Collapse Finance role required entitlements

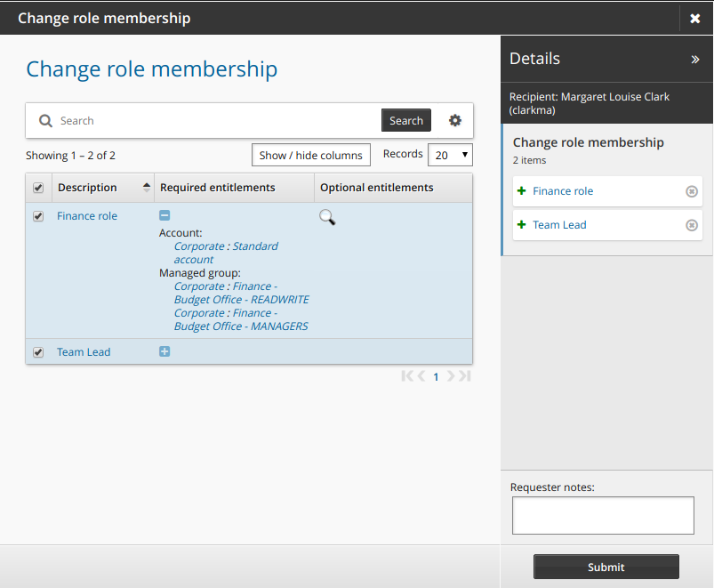(164, 215)
